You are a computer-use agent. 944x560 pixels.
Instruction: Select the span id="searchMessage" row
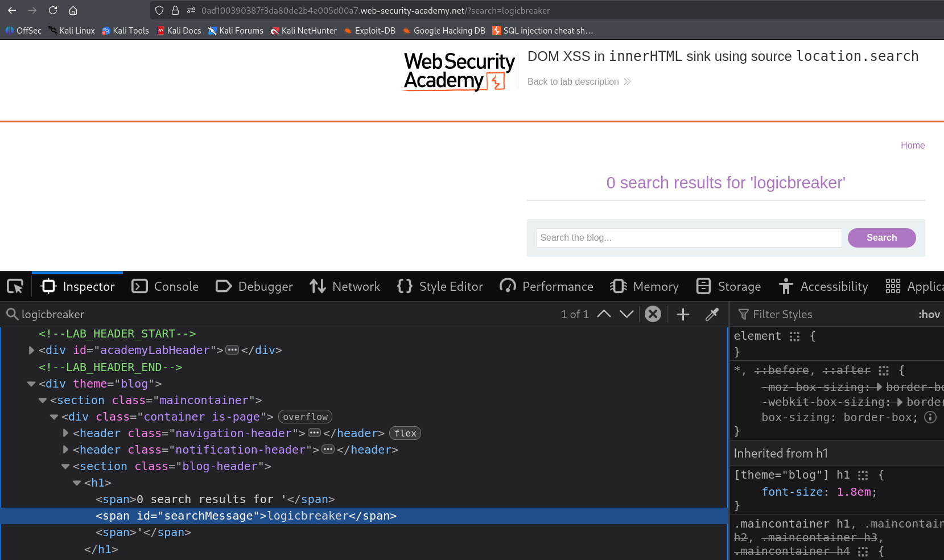(364, 516)
